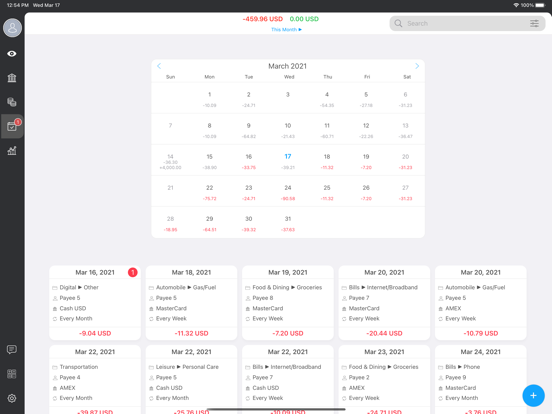Go to previous month in calendar

tap(159, 66)
